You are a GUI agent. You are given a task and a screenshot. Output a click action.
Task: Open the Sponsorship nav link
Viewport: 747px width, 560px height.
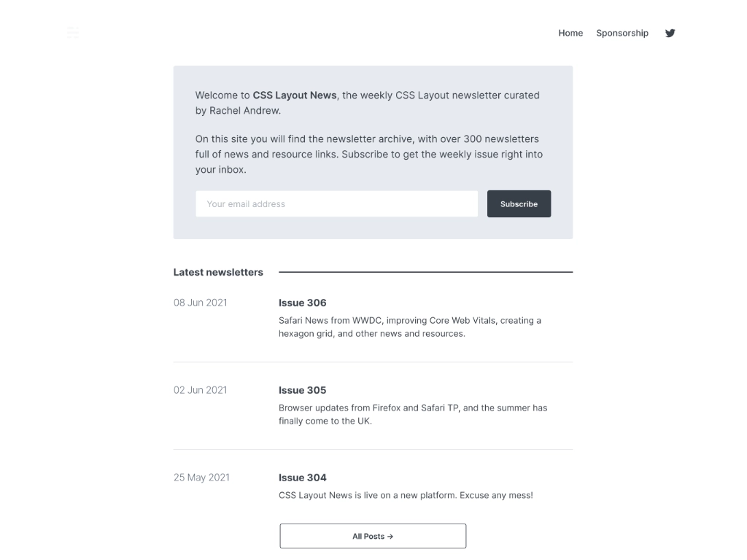622,33
